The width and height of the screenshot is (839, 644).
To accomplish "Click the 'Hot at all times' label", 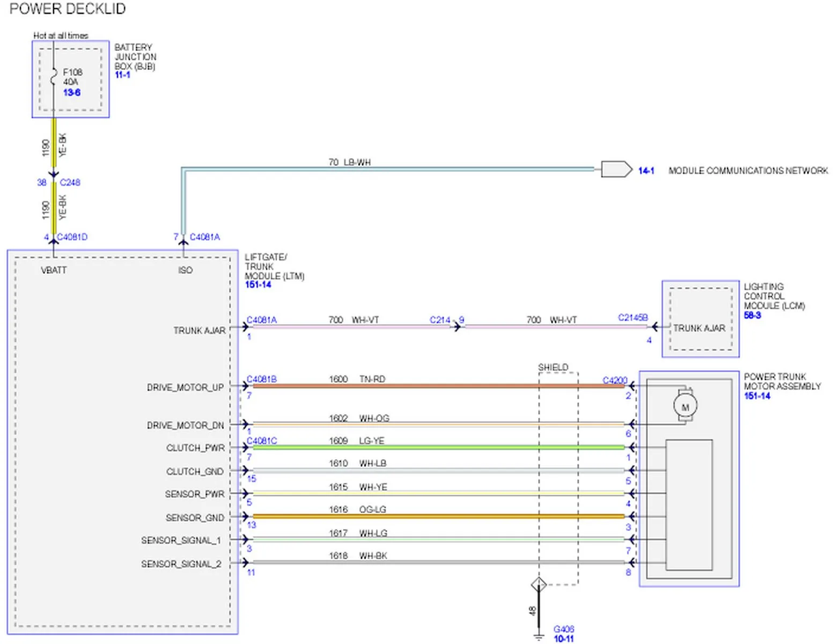I will coord(61,35).
